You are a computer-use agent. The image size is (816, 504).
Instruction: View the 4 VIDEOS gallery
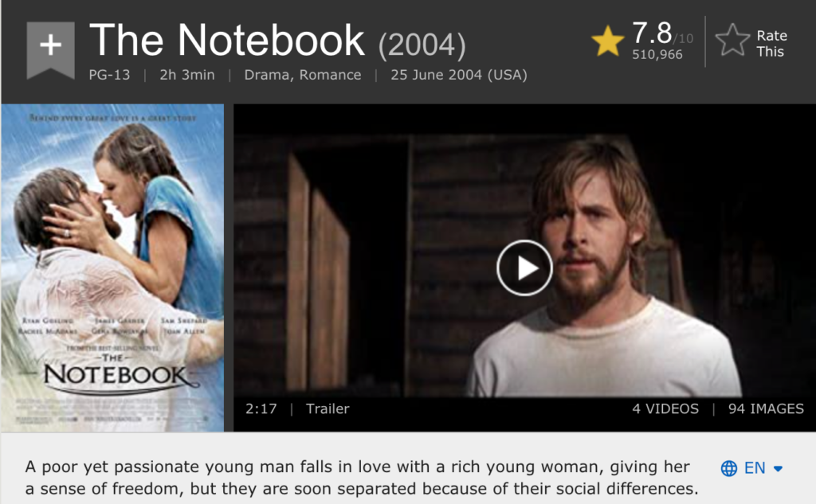coord(665,408)
